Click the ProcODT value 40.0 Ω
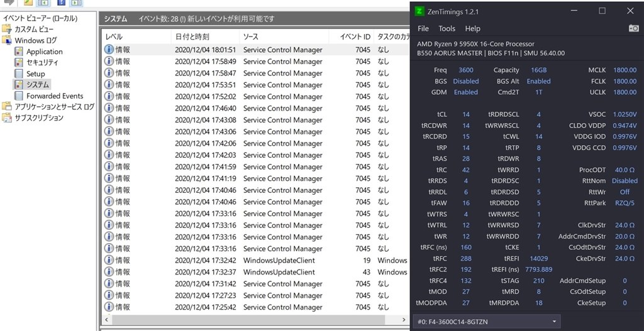644x331 pixels. coord(625,170)
